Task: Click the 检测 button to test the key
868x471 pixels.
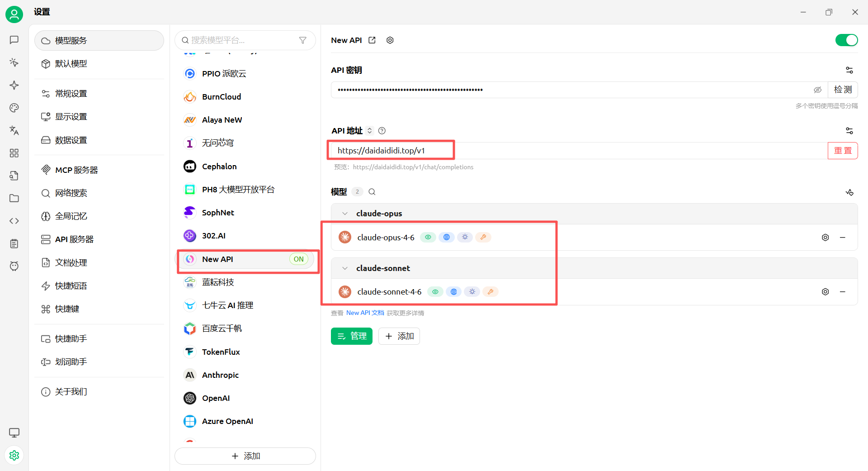Action: [843, 90]
